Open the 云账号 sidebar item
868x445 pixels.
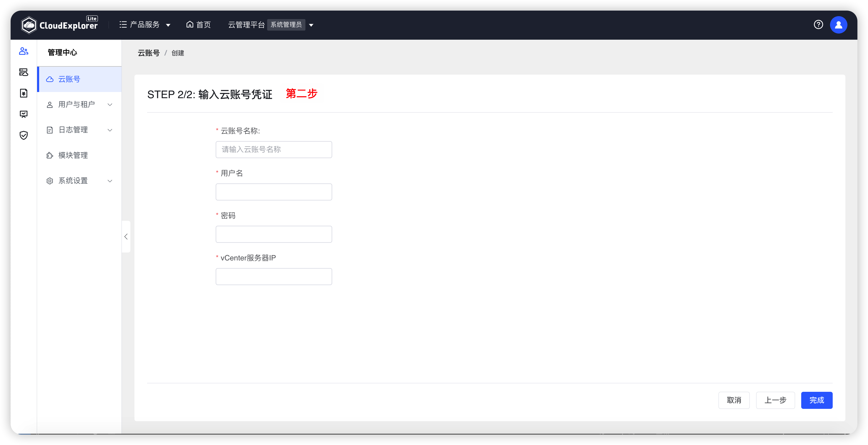[79, 79]
